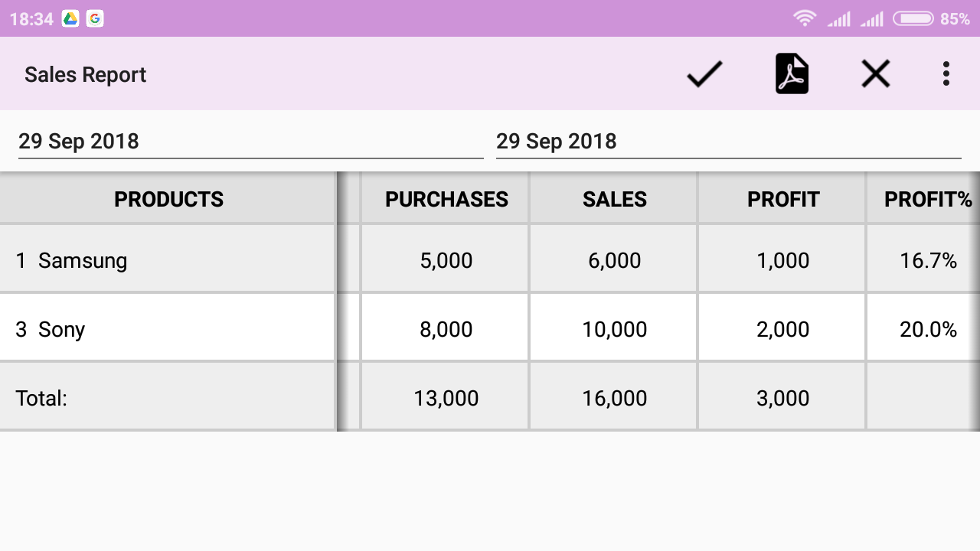Export the sales report as PDF
The height and width of the screenshot is (551, 980).
tap(792, 74)
